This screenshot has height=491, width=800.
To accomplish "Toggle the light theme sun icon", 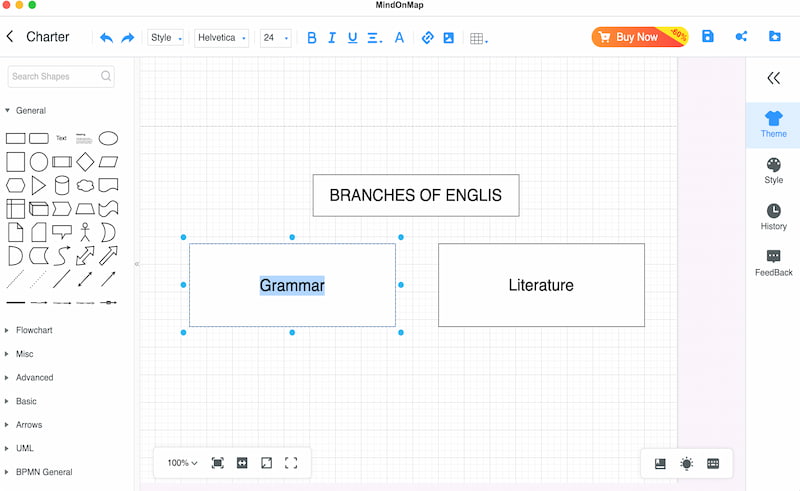I will pyautogui.click(x=687, y=463).
